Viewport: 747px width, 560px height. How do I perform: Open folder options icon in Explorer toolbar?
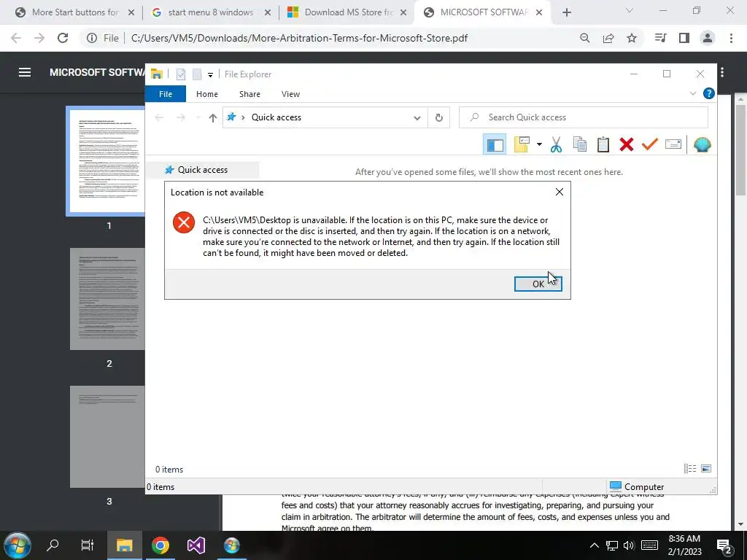(x=522, y=144)
